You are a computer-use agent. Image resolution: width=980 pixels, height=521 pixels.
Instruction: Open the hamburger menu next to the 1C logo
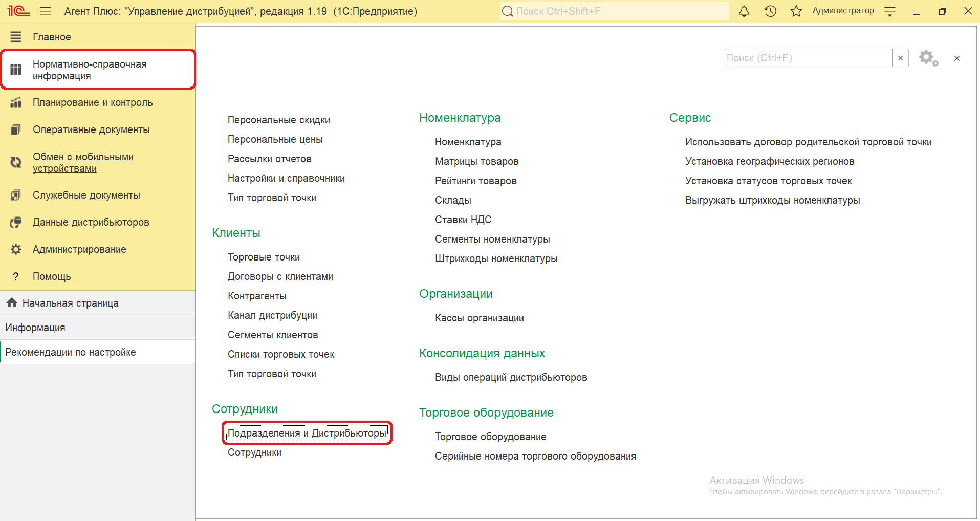[x=46, y=11]
